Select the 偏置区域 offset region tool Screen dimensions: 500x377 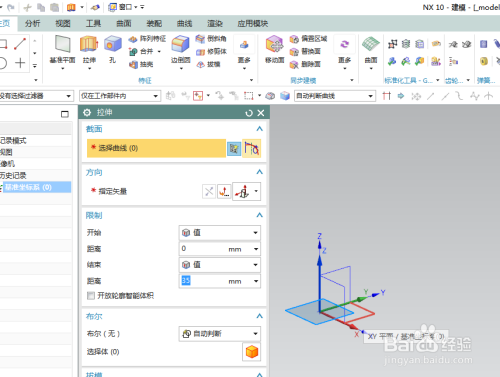coord(308,39)
